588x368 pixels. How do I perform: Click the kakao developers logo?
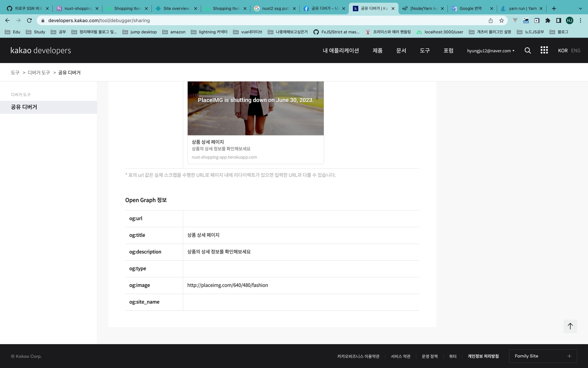pyautogui.click(x=41, y=50)
